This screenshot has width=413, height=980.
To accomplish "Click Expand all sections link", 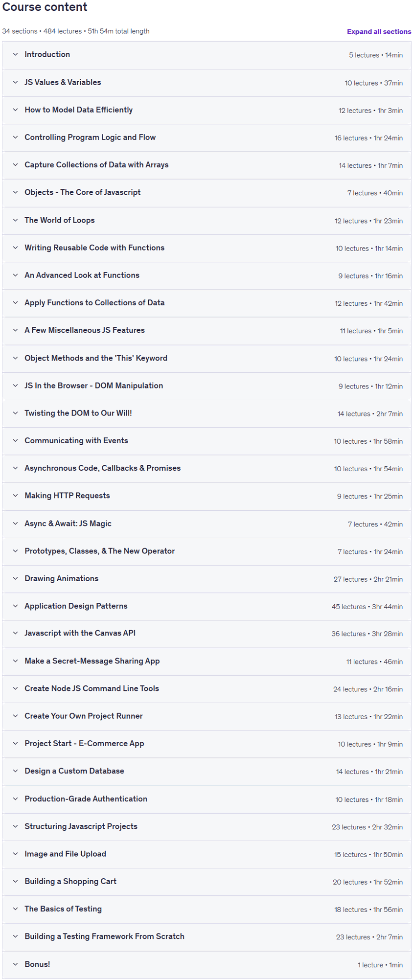I will [379, 31].
